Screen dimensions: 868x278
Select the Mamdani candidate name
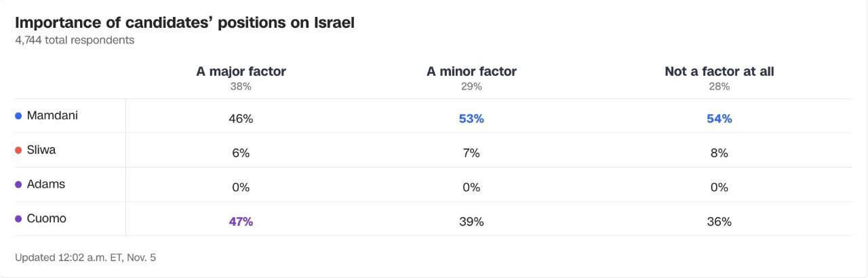[x=52, y=115]
